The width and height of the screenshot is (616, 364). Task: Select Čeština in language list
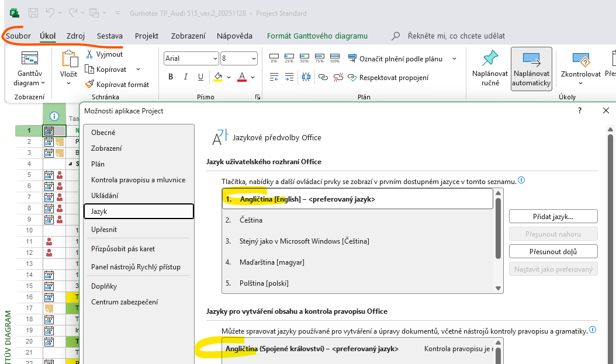pyautogui.click(x=358, y=220)
